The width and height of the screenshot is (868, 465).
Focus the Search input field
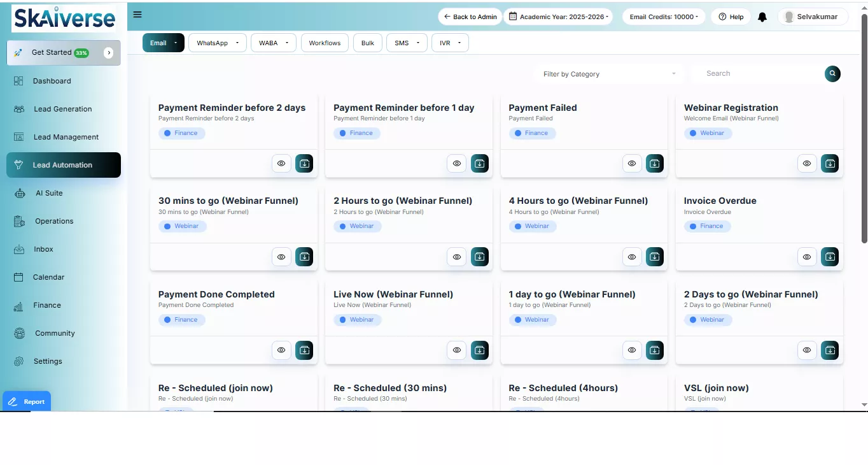tap(757, 74)
